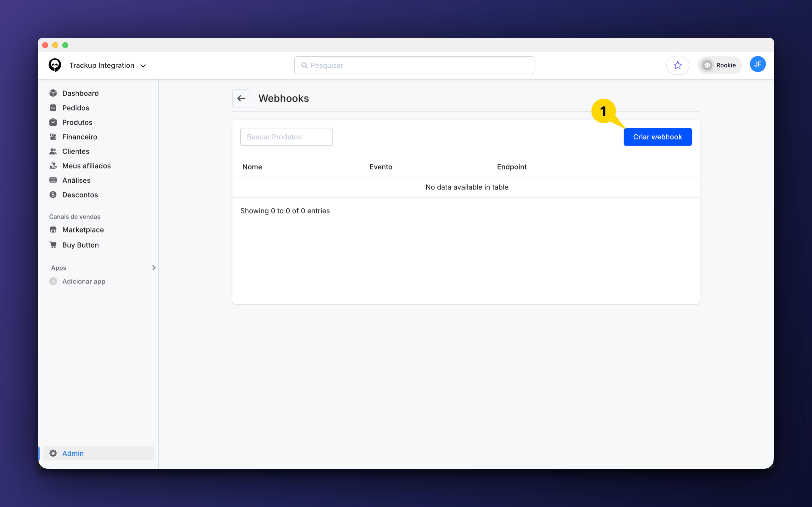Click the Buscar Produtos input
Image resolution: width=812 pixels, height=507 pixels.
[x=287, y=137]
